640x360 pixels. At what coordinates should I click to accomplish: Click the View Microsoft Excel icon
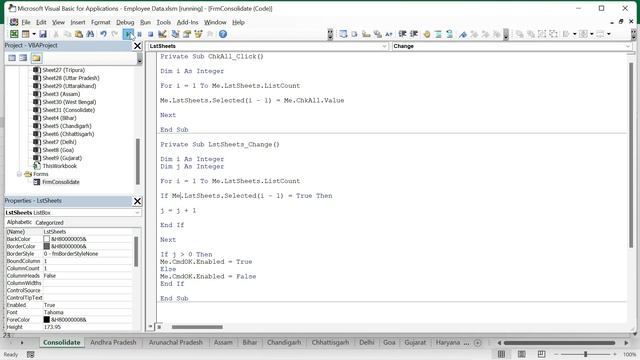[x=14, y=34]
